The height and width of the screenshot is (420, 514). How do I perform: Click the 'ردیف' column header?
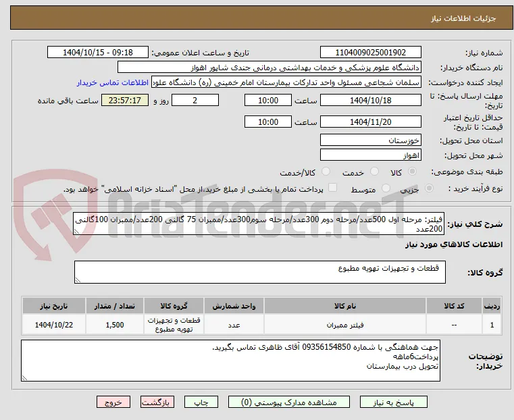click(x=492, y=306)
